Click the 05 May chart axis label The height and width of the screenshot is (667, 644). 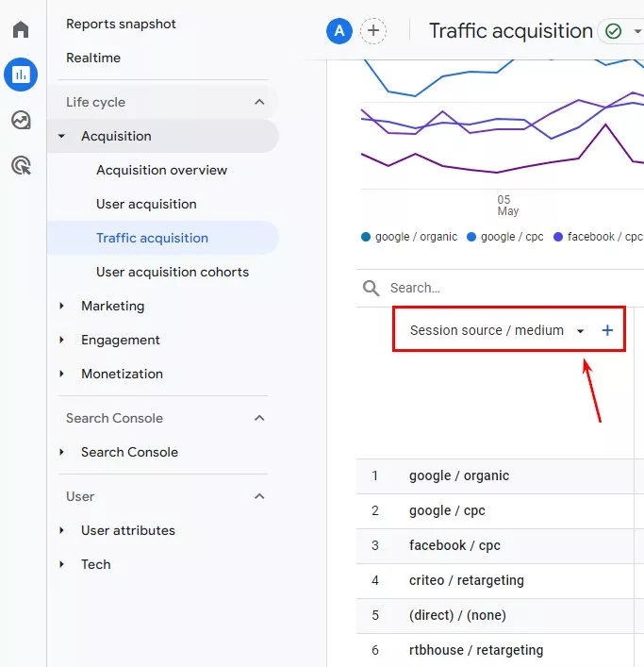point(507,206)
